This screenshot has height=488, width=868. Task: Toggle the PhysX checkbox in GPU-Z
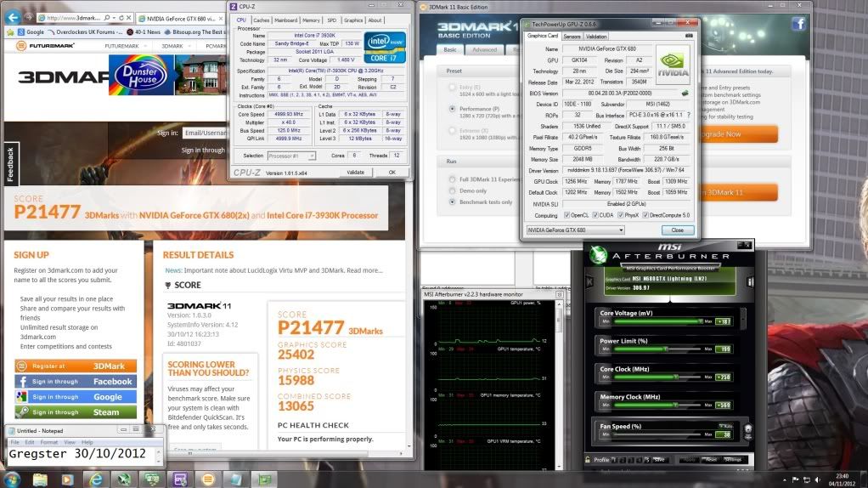click(621, 215)
